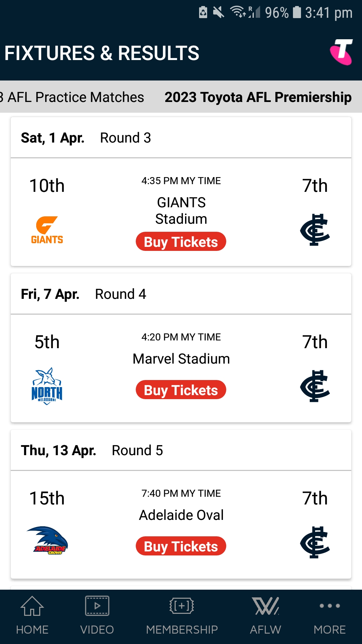
Task: Tap the Telstra logo icon
Action: pos(341,52)
